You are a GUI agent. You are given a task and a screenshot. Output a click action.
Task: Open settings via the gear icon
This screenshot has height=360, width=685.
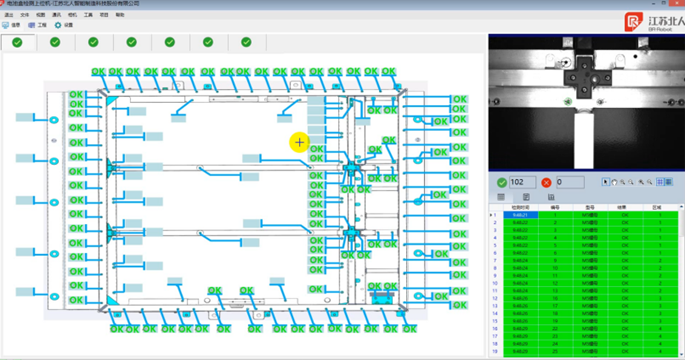[x=58, y=25]
